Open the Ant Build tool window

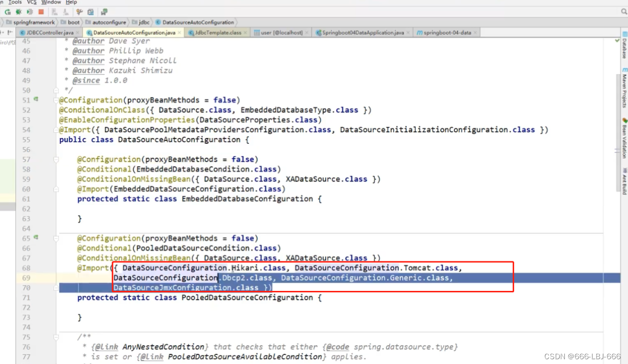pyautogui.click(x=624, y=181)
